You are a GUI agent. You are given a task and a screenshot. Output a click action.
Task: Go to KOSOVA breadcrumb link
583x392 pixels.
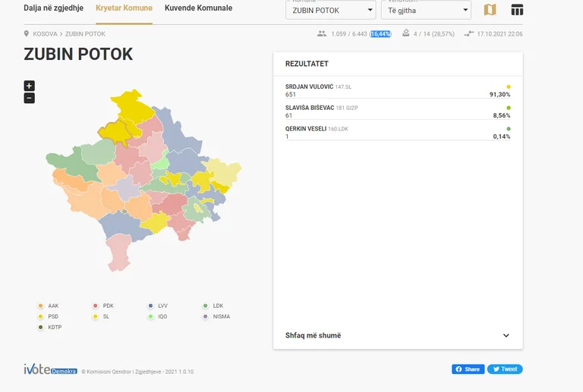click(x=45, y=34)
